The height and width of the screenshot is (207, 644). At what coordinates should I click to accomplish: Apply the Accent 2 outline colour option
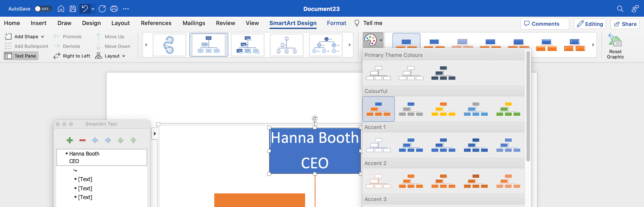(379, 181)
